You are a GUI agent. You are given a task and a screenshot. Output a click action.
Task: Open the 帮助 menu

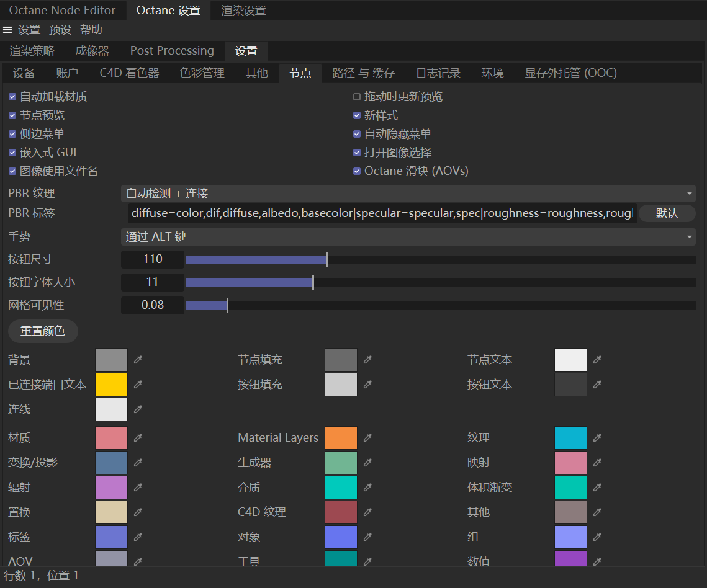pyautogui.click(x=91, y=29)
